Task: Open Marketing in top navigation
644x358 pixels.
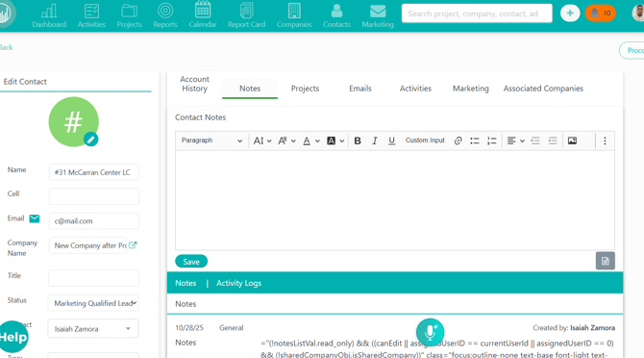Action: tap(378, 15)
